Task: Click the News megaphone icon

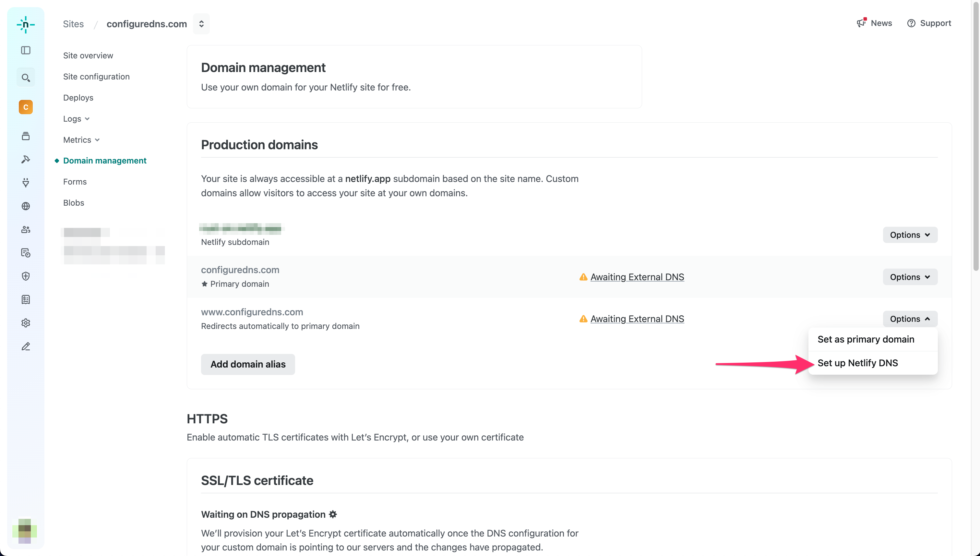Action: (x=861, y=22)
